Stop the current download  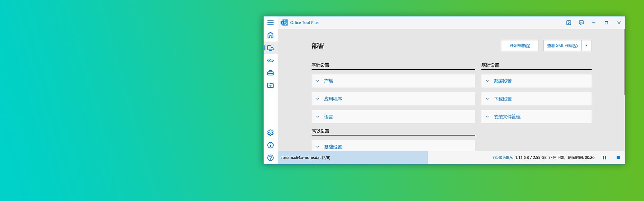(x=618, y=157)
